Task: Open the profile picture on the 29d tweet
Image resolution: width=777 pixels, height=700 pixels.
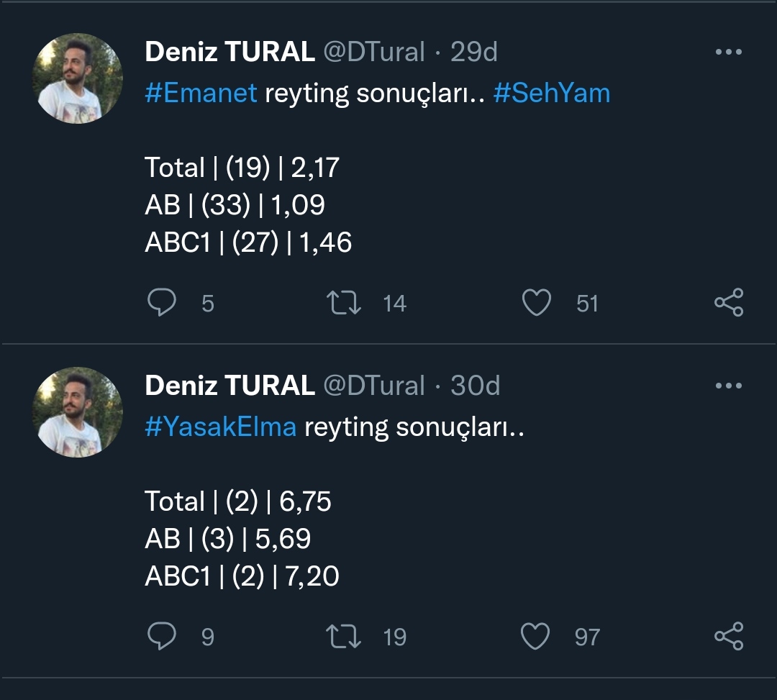Action: [x=78, y=78]
